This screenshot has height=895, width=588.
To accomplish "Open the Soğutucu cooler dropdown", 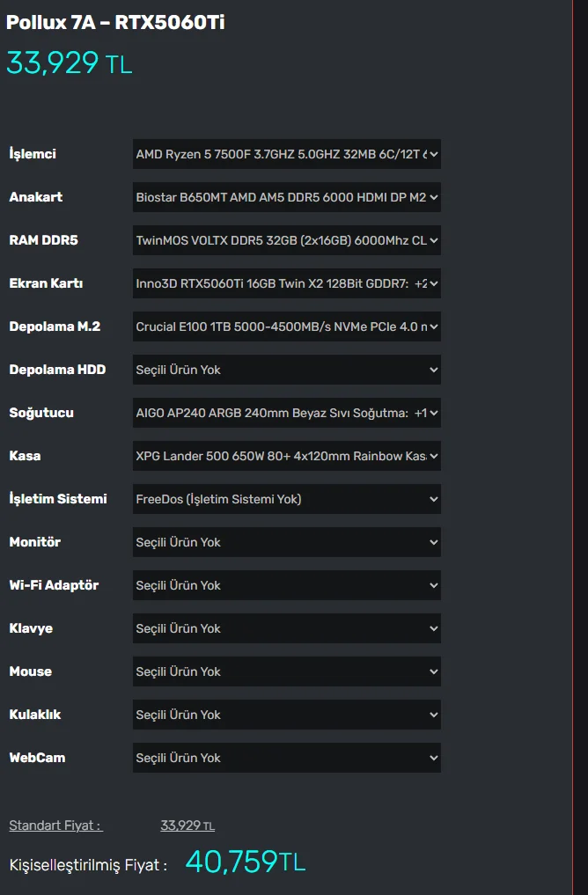I will coord(286,413).
